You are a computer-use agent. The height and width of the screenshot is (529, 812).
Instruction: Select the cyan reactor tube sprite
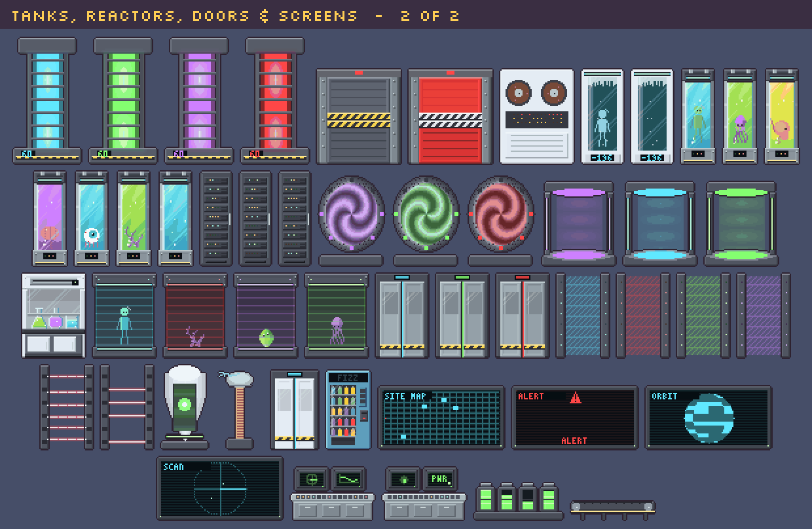coord(47,100)
